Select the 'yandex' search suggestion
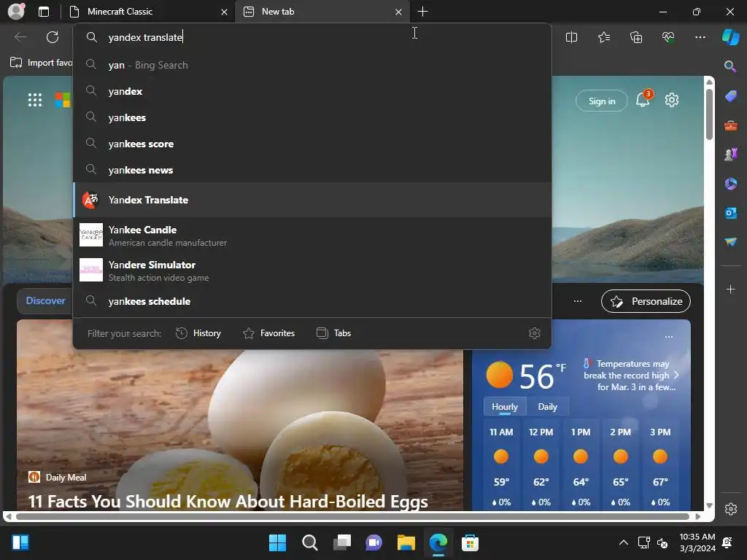The width and height of the screenshot is (747, 560). (x=312, y=91)
